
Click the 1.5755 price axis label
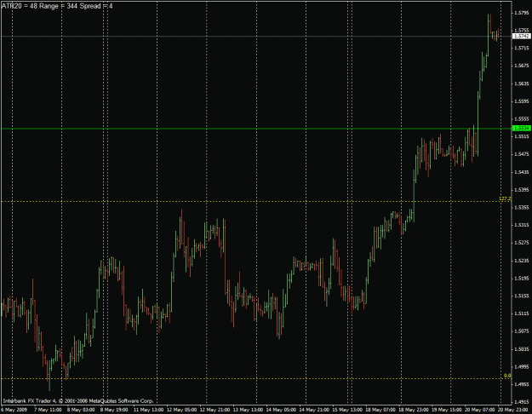[522, 31]
